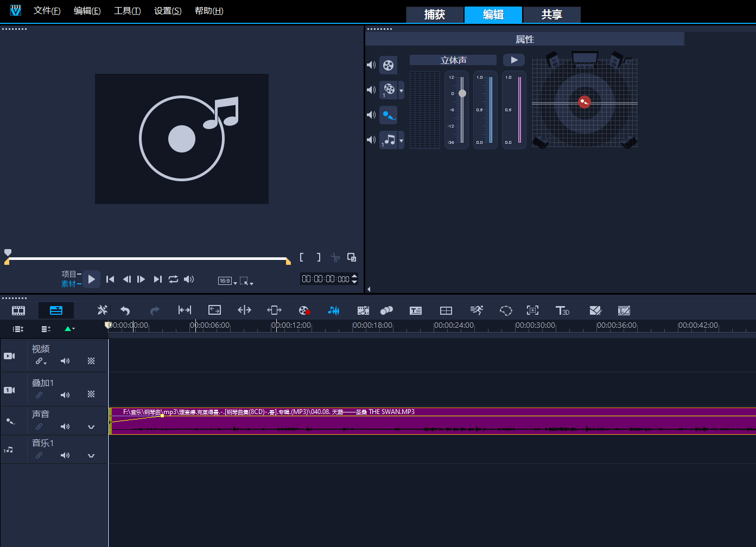Play the preview

tap(91, 279)
